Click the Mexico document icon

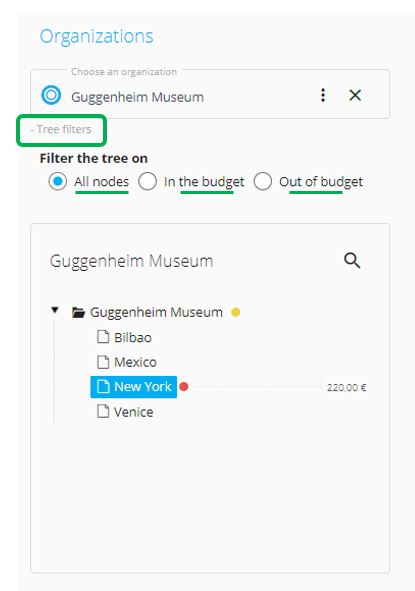point(103,362)
